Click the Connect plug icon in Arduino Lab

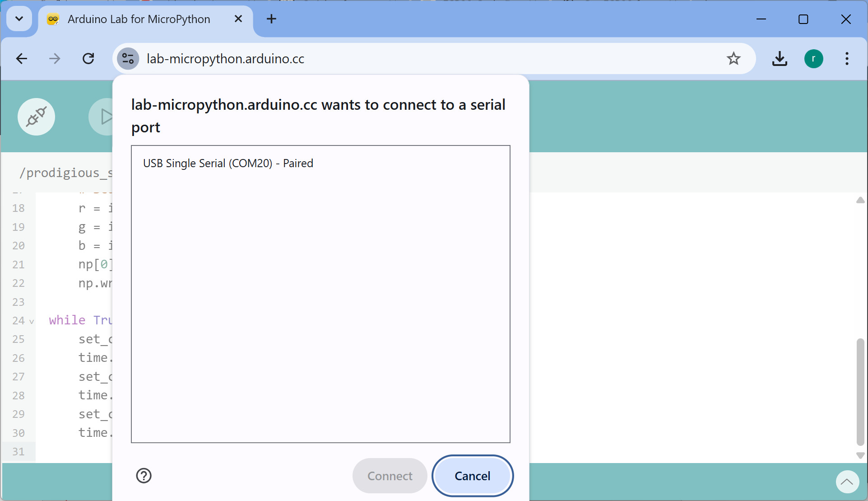(x=36, y=117)
